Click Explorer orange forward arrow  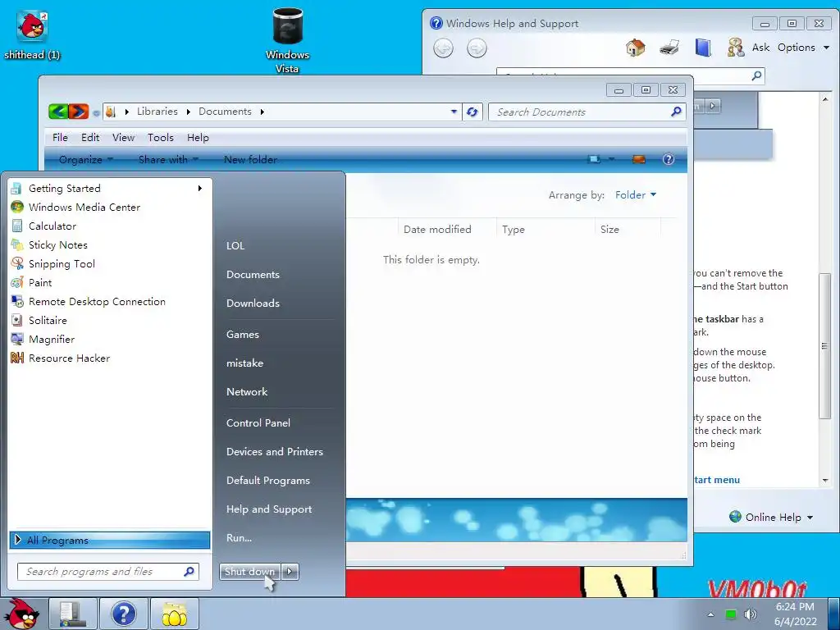[79, 112]
